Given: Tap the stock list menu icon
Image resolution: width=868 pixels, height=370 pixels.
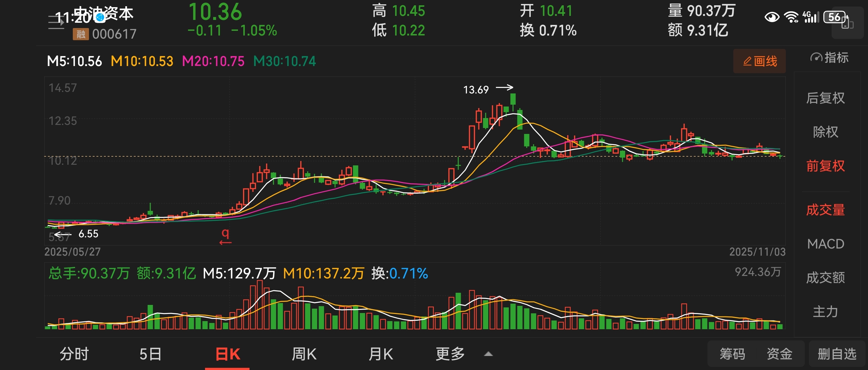Looking at the screenshot, I should click(x=56, y=22).
